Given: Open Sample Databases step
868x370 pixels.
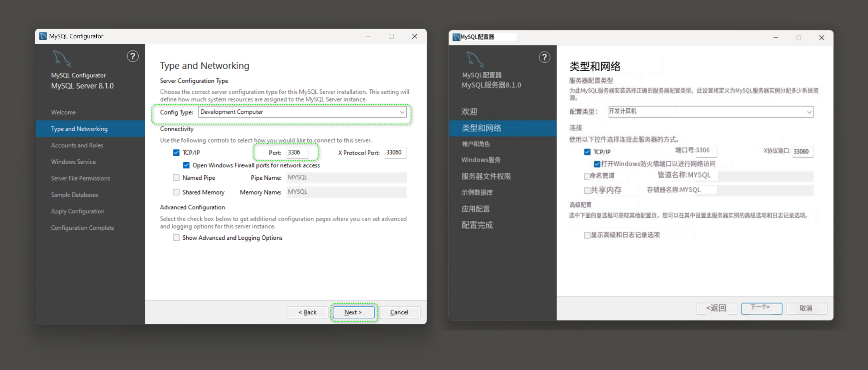Looking at the screenshot, I should tap(74, 195).
